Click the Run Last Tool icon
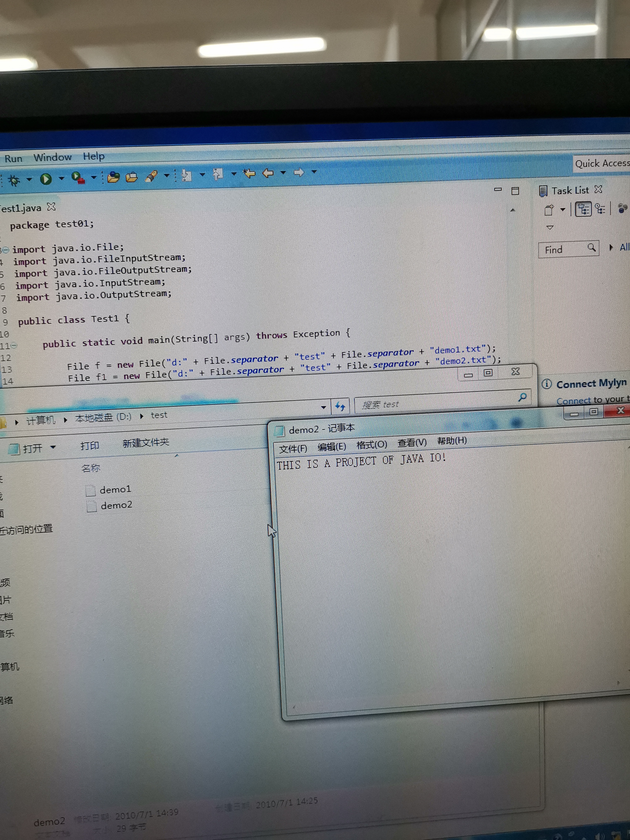 click(78, 178)
